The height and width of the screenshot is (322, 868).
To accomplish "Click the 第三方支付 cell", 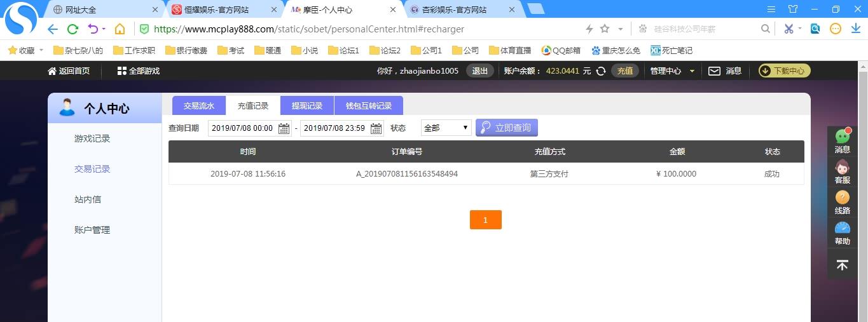I will click(549, 174).
